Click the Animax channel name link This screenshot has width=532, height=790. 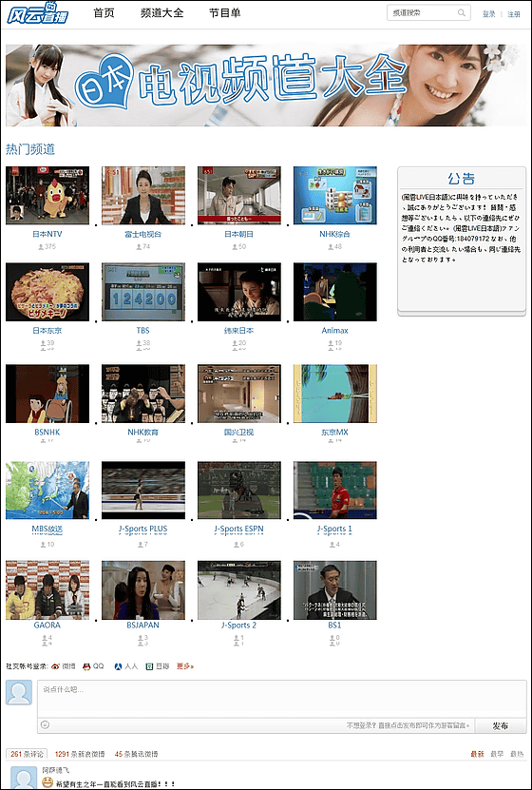335,331
